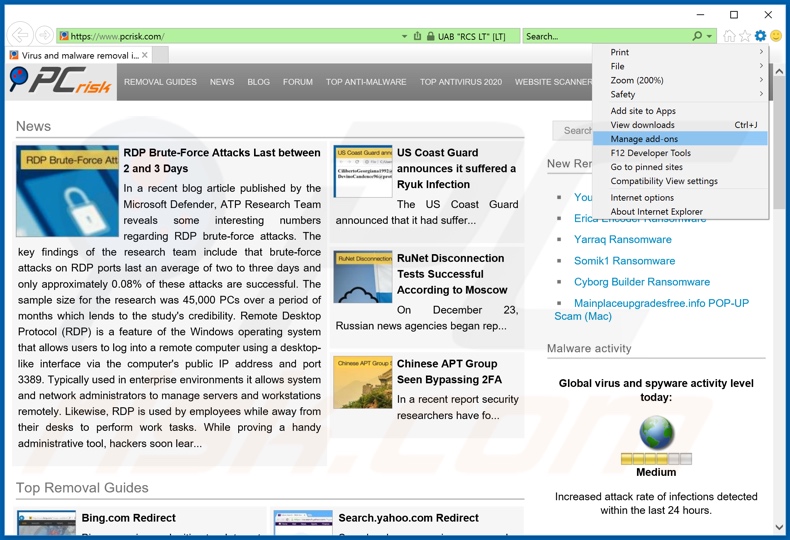Click the PCrisk logo
This screenshot has width=790, height=540.
[60, 81]
